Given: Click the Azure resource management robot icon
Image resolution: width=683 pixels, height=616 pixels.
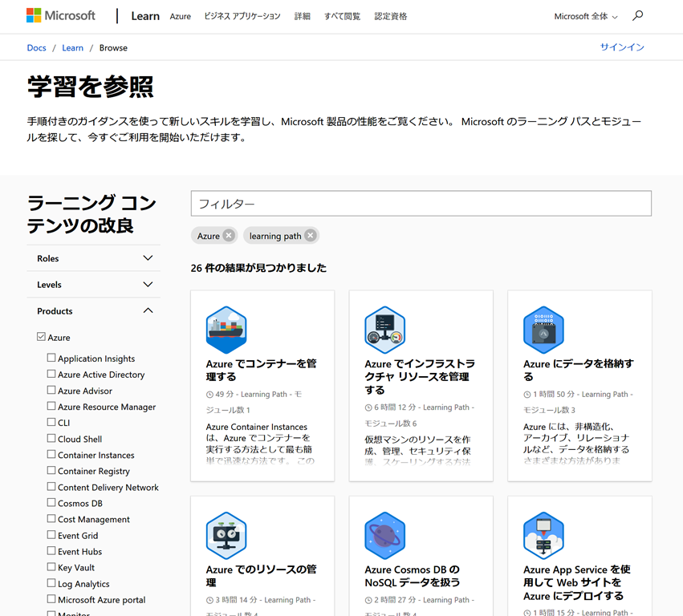Looking at the screenshot, I should pyautogui.click(x=226, y=536).
